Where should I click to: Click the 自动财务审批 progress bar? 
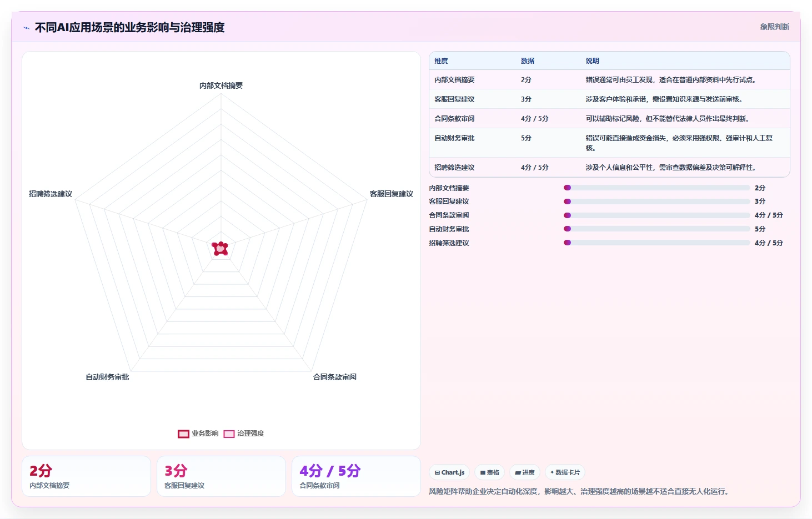[656, 229]
